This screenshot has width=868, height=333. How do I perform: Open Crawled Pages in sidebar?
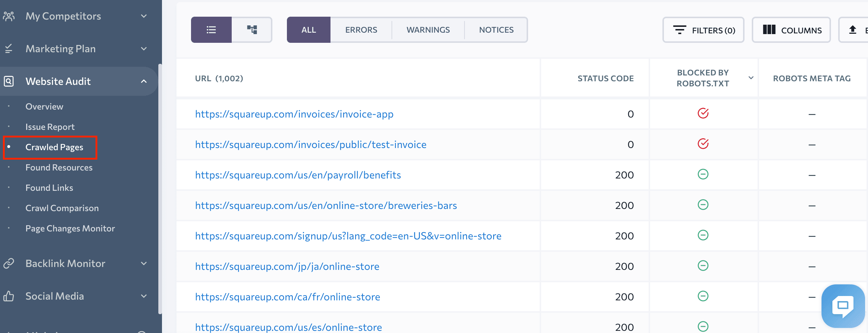pos(54,147)
